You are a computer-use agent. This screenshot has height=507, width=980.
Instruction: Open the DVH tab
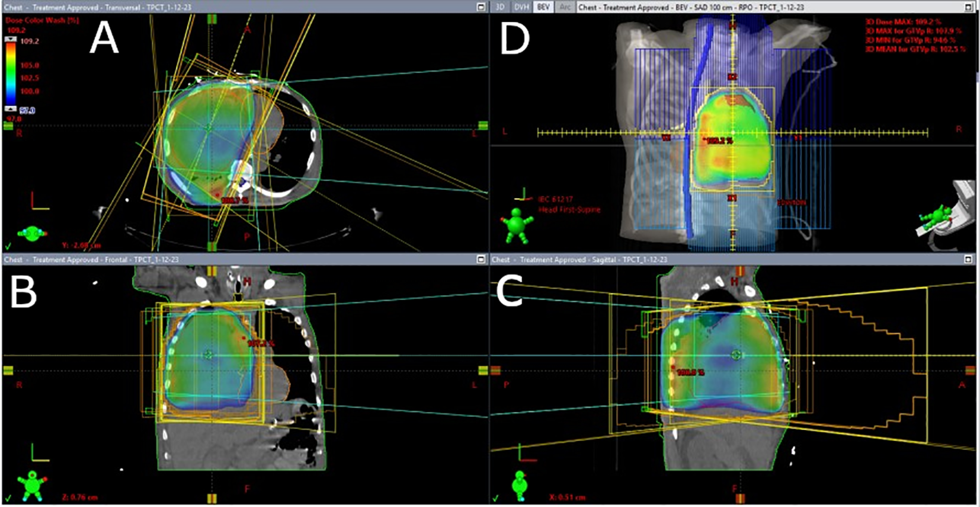(521, 7)
